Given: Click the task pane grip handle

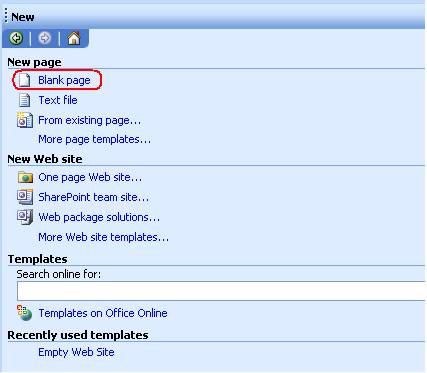Looking at the screenshot, I should (x=6, y=16).
